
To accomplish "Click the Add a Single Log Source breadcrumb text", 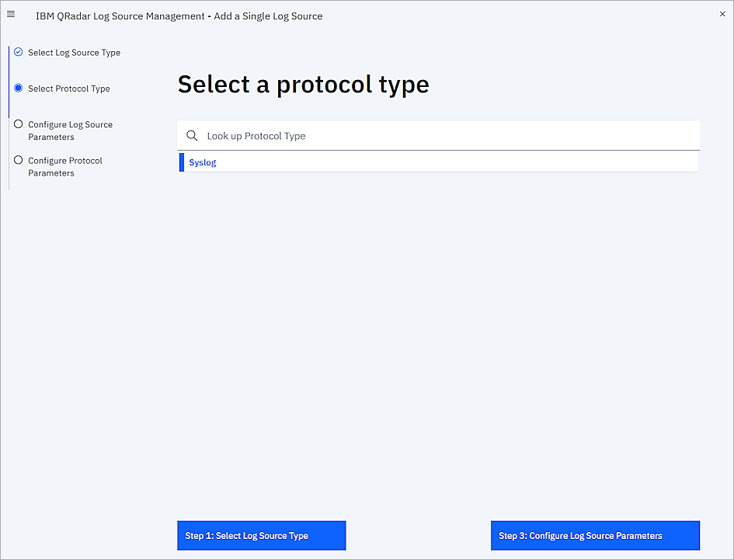I will pyautogui.click(x=268, y=16).
